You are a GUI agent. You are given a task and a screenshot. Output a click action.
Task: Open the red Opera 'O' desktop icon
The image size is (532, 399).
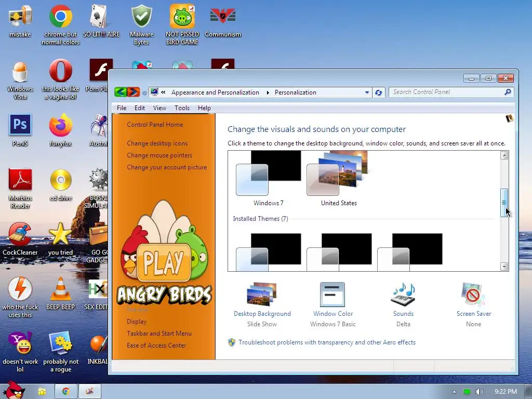point(60,79)
